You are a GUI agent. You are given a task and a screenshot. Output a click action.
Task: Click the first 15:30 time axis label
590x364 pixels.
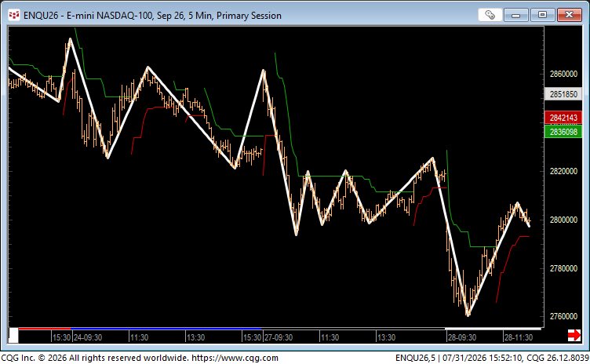61,337
